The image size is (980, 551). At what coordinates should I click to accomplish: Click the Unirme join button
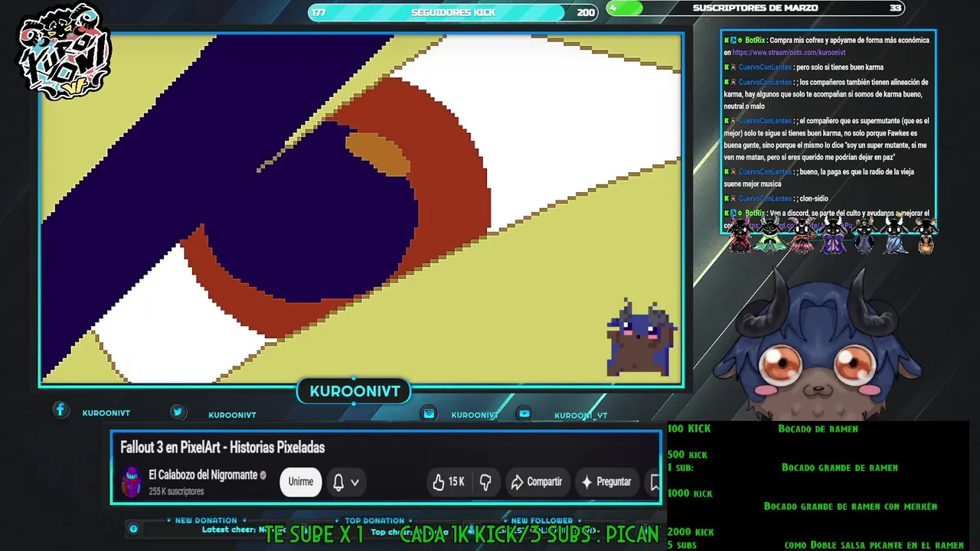pos(301,482)
